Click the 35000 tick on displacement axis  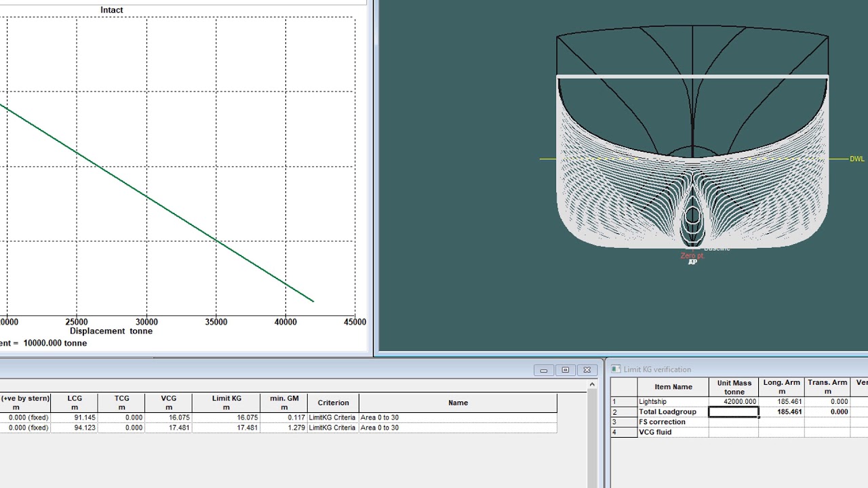tap(216, 322)
